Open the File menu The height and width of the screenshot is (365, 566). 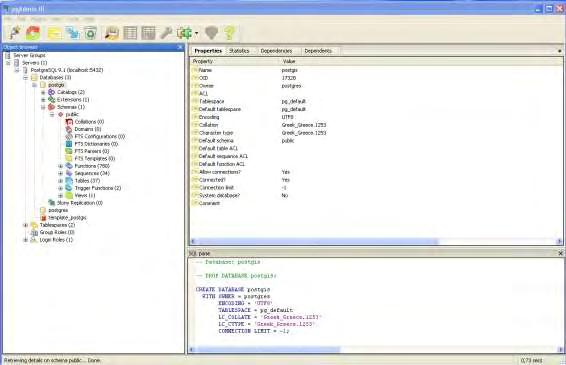8,19
